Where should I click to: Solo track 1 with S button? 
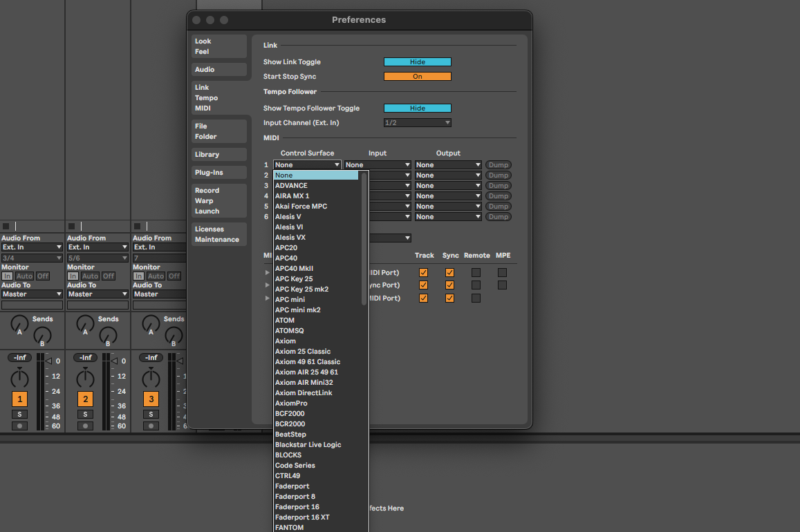19,415
